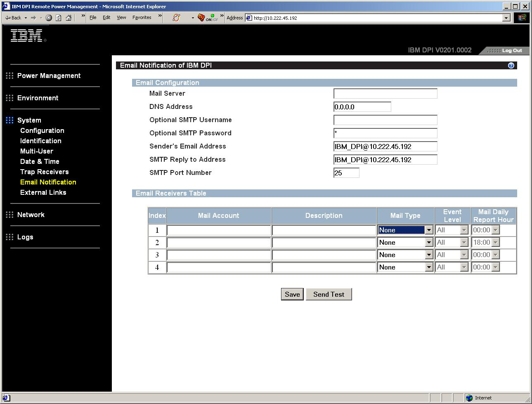Click the Mail Account field in row 3

(219, 255)
